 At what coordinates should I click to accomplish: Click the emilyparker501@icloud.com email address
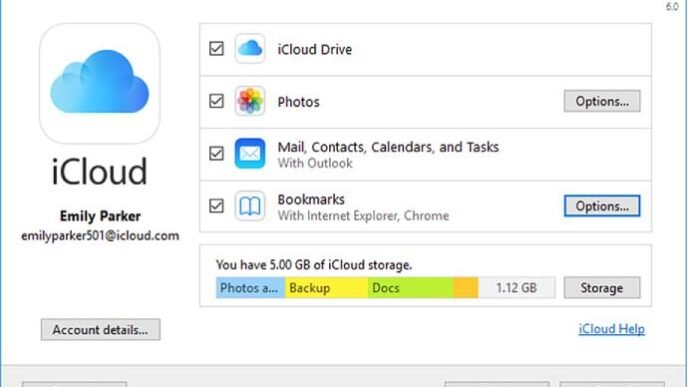click(x=100, y=236)
